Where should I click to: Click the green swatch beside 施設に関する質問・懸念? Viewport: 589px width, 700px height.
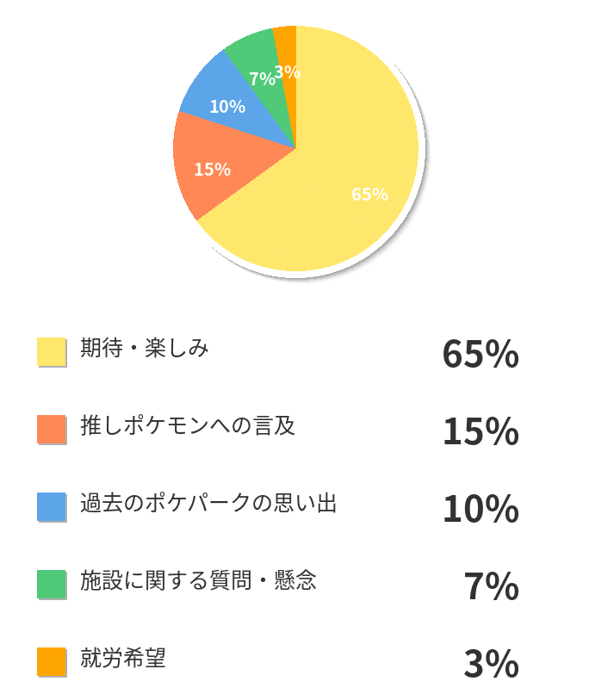click(52, 584)
